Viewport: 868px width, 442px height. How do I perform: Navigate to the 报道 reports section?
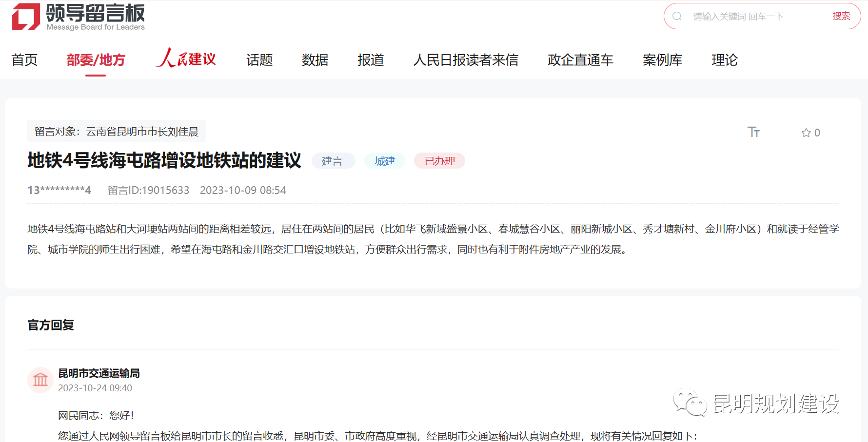(371, 60)
